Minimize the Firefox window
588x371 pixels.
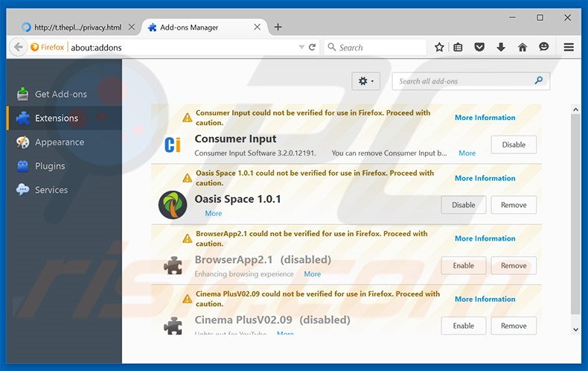click(512, 18)
